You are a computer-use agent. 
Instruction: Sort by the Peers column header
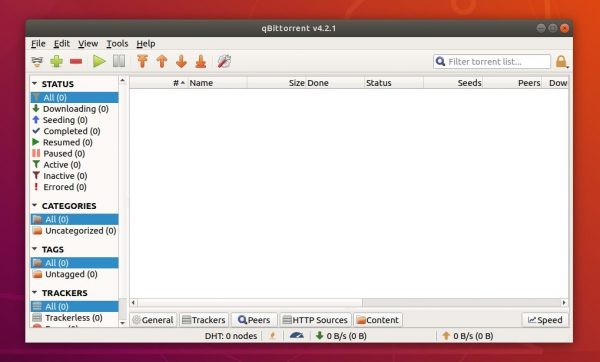point(512,83)
